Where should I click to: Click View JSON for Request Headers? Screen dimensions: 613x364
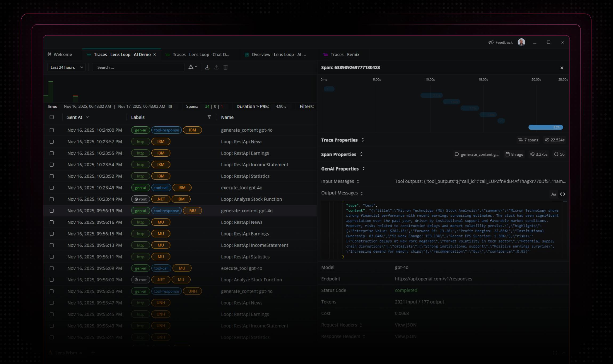click(405, 325)
